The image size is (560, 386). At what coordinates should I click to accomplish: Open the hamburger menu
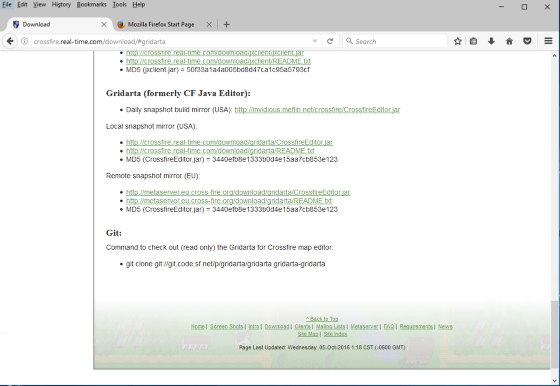point(548,41)
